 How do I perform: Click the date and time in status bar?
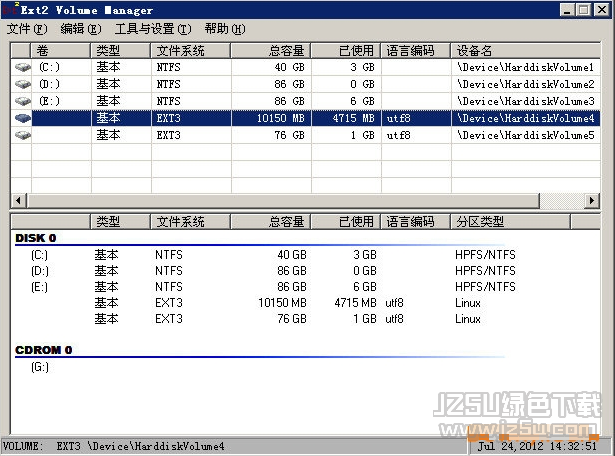537,446
